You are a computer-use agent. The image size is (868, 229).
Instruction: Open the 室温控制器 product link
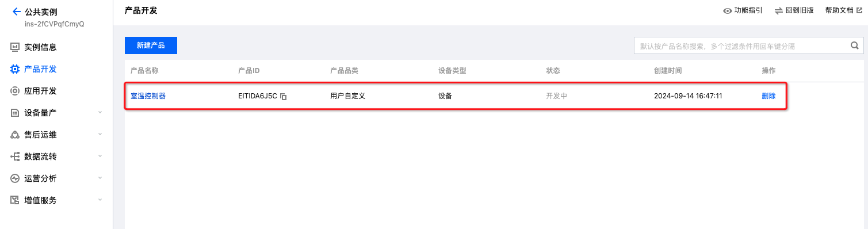(148, 96)
